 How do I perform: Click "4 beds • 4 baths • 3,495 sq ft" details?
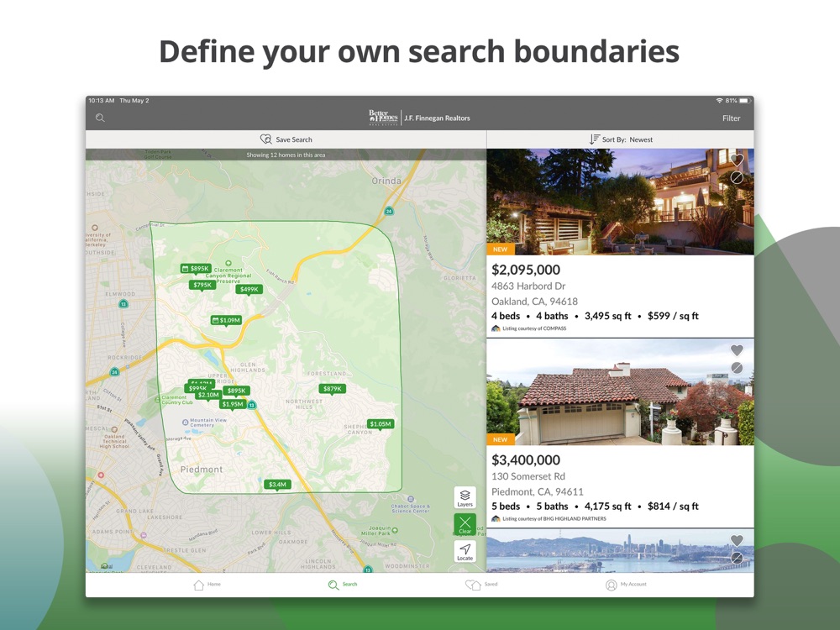click(561, 316)
